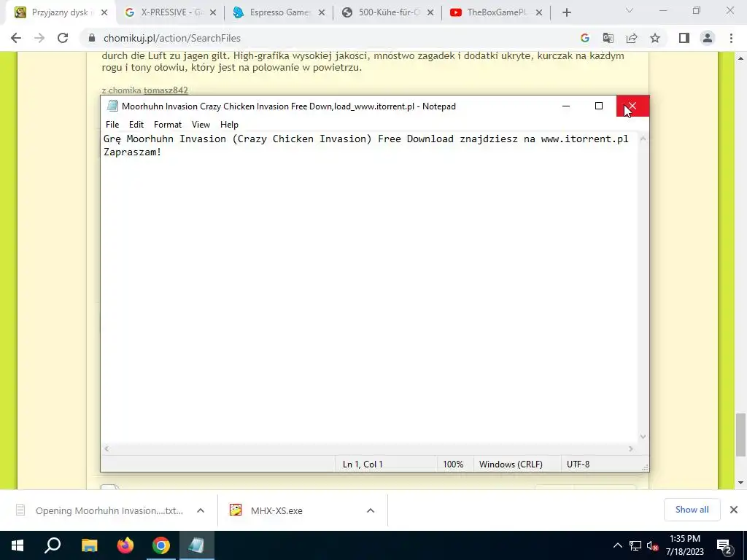
Task: Open the Moorhuhn Invasion txt download item
Action: pos(100,510)
